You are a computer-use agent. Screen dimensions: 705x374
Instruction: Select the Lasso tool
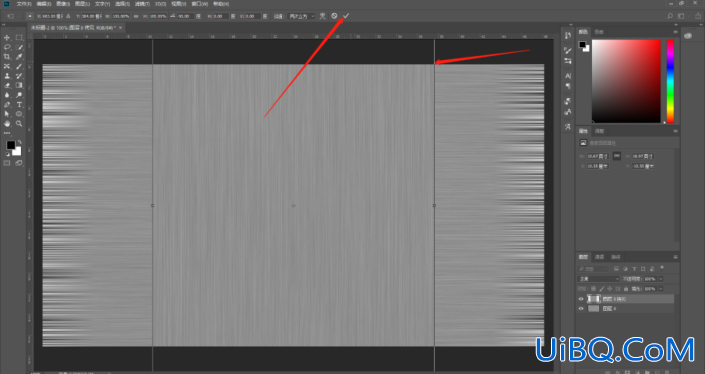pyautogui.click(x=7, y=47)
